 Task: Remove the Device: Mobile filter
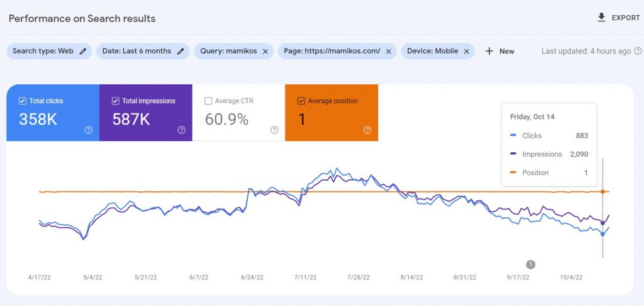point(466,52)
